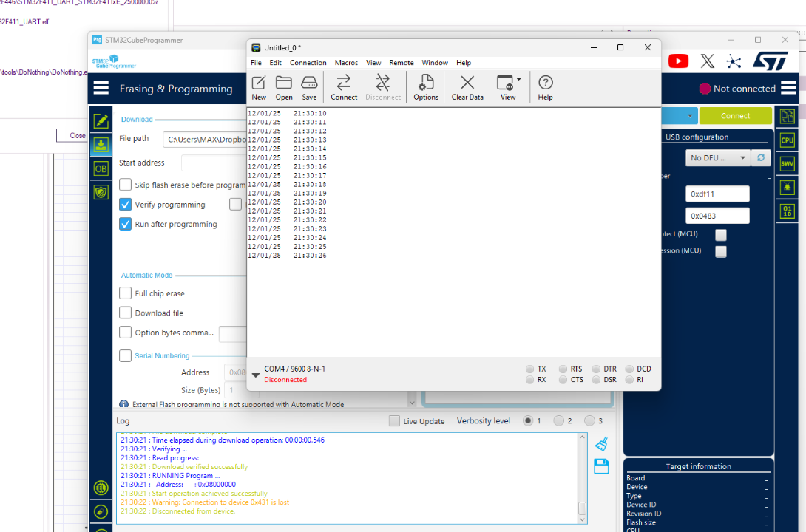
Task: Open the binary 0110 icon on right sidebar
Action: (787, 211)
